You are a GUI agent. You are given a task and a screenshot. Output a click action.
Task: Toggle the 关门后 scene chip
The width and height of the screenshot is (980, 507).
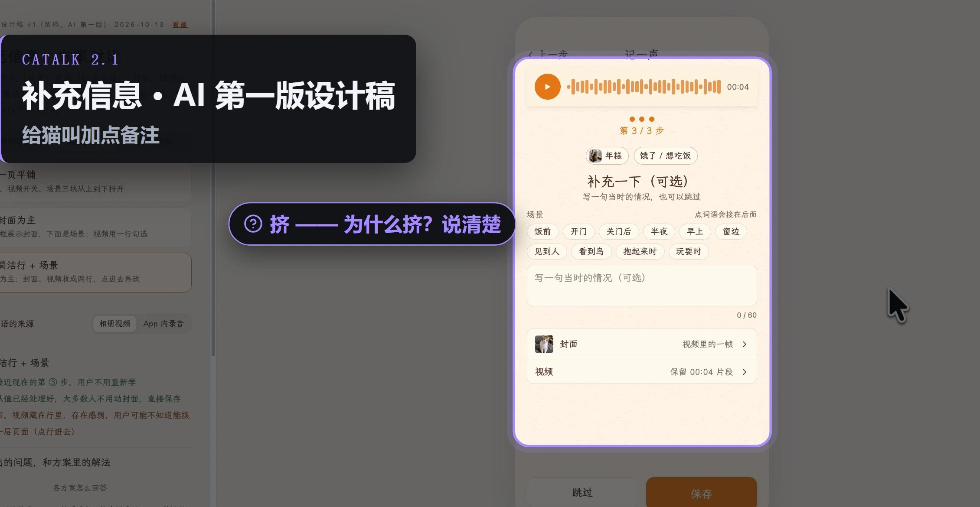[618, 231]
